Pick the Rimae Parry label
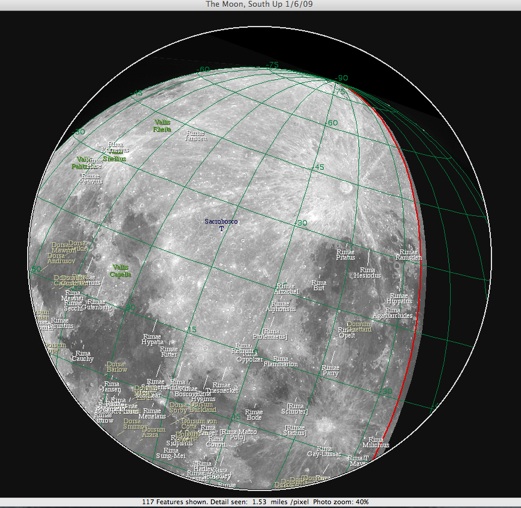Viewport: 521px width, 508px height. tap(330, 371)
